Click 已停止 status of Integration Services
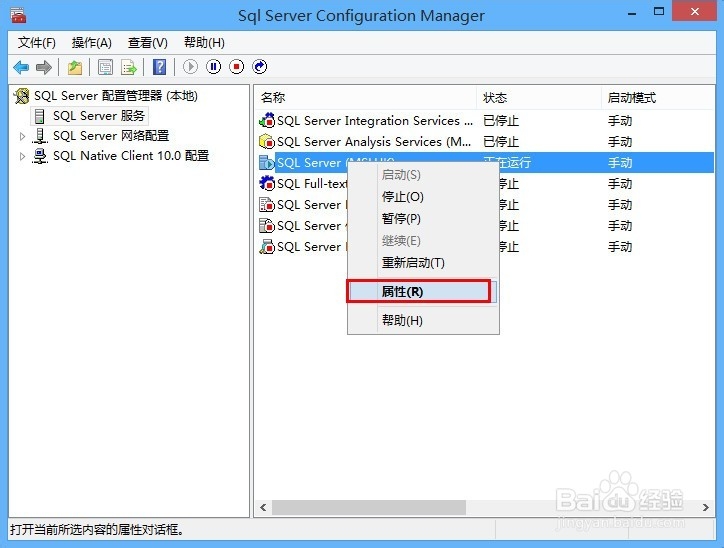Viewport: 724px width, 548px height. click(501, 121)
